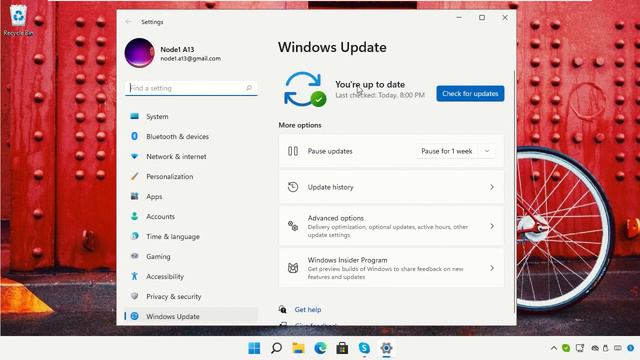Minimize the Settings window
Image resolution: width=640 pixels, height=360 pixels.
[459, 18]
